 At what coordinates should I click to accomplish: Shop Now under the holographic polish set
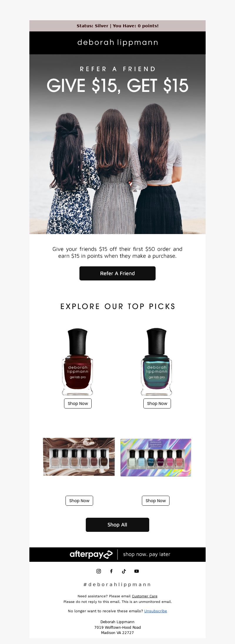pyautogui.click(x=156, y=501)
